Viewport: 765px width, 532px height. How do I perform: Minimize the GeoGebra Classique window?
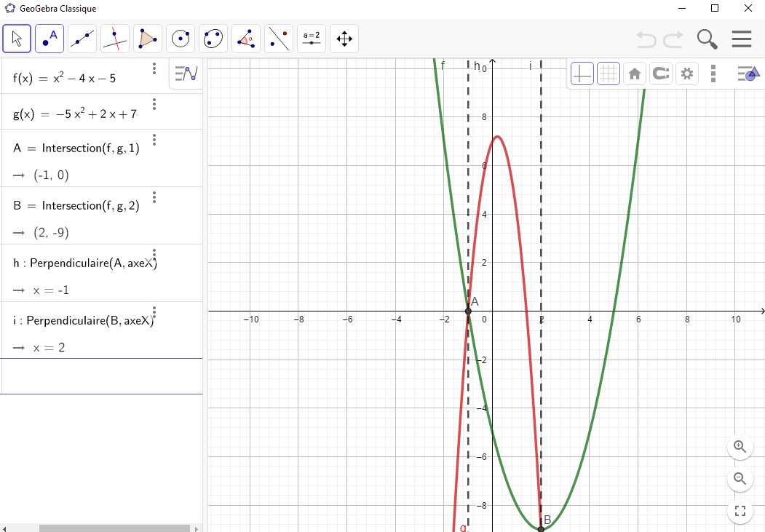[682, 8]
